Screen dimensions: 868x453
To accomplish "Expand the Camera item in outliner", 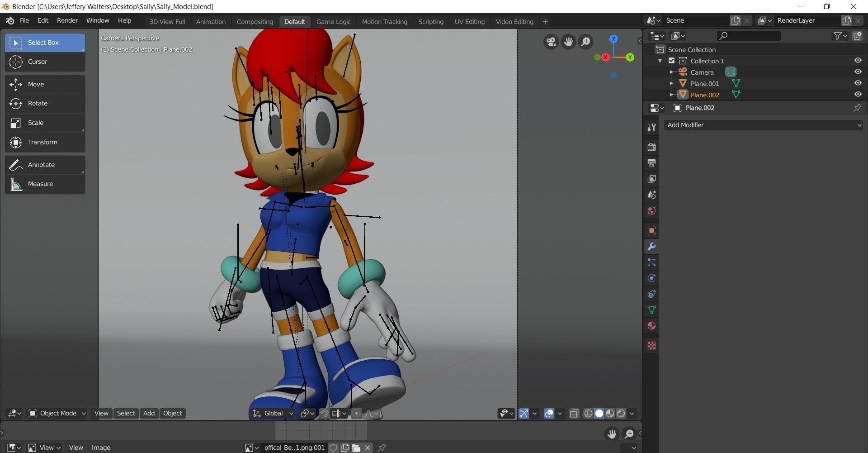I will (x=671, y=72).
